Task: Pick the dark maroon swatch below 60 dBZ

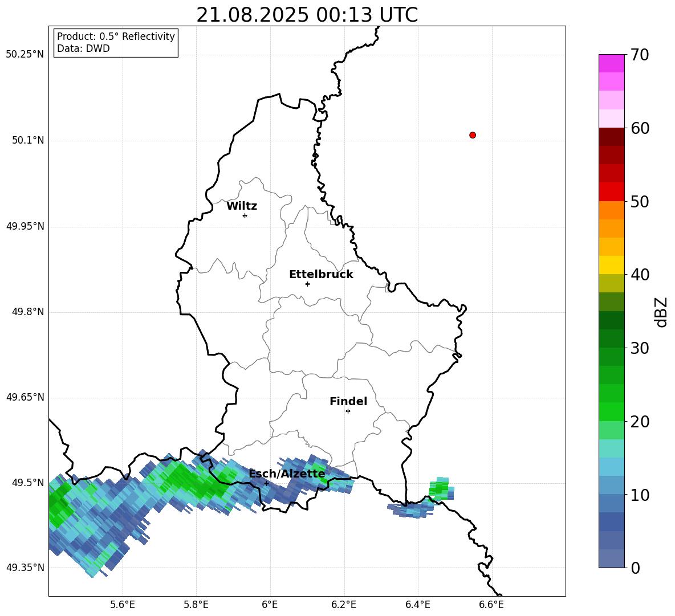Action: coord(611,137)
